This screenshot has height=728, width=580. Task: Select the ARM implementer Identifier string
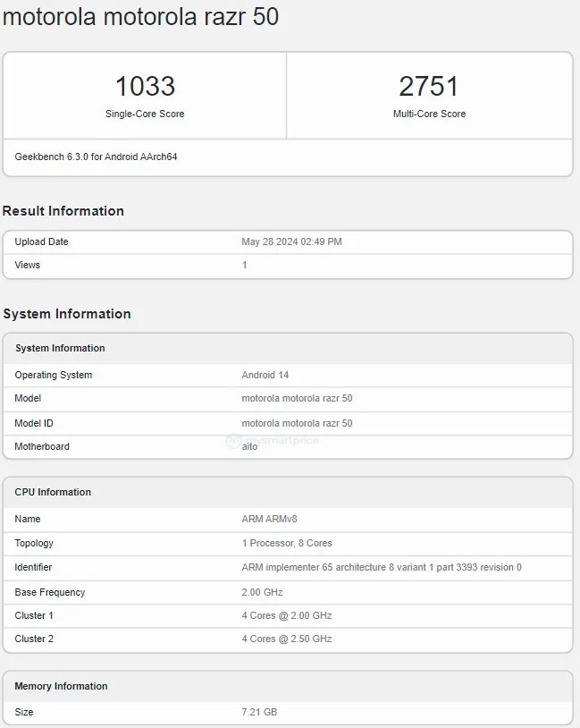point(382,567)
